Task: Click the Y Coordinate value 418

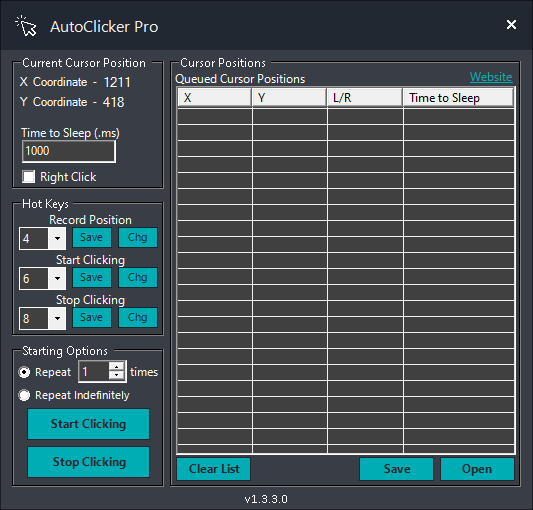Action: (114, 102)
